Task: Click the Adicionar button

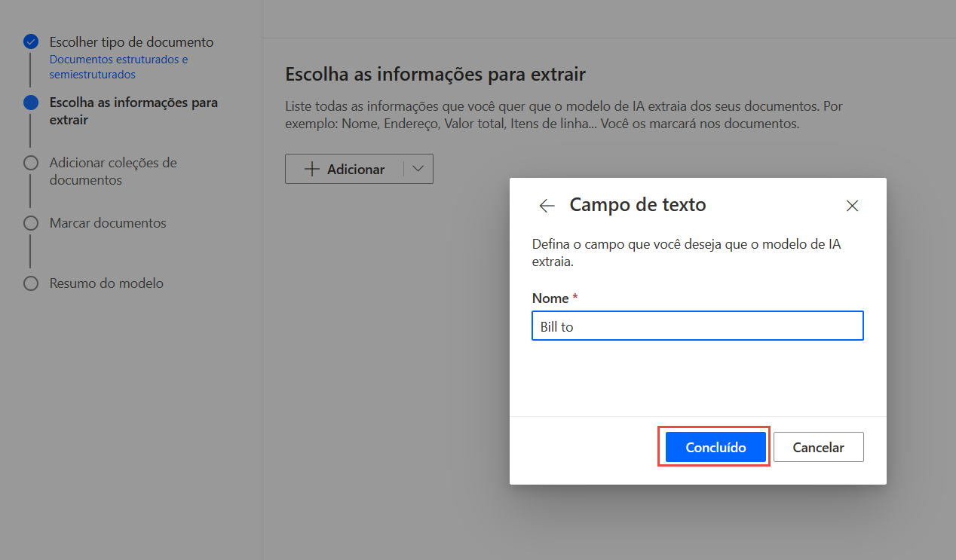Action: click(345, 170)
